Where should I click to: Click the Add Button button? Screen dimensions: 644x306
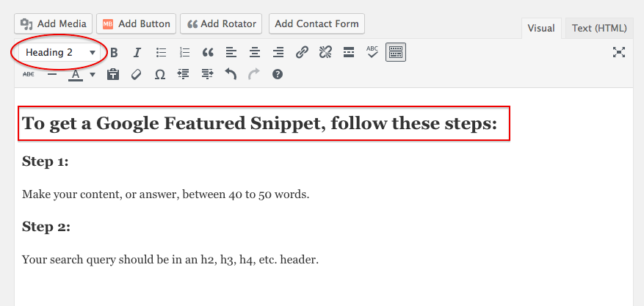coord(137,23)
